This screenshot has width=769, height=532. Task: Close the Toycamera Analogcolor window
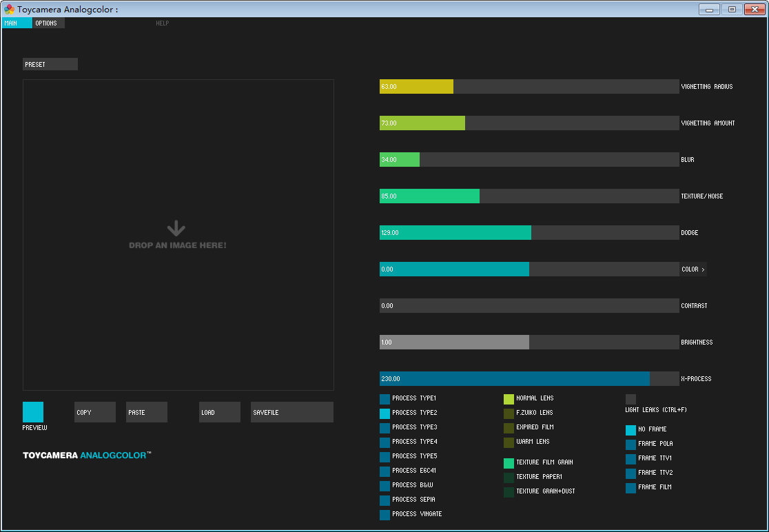(755, 10)
